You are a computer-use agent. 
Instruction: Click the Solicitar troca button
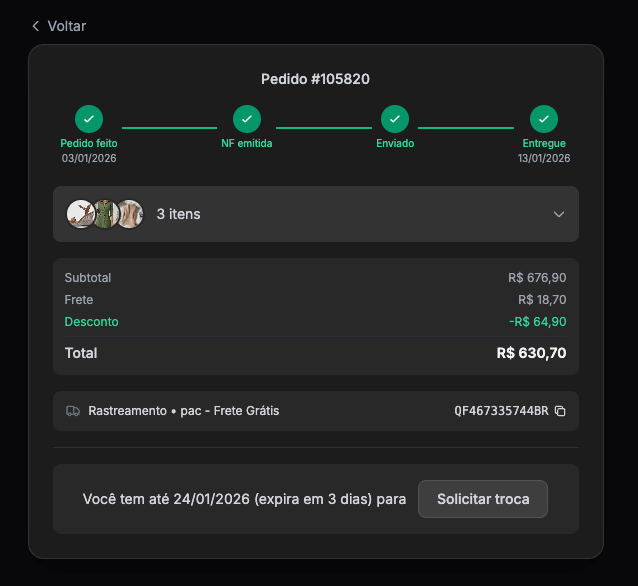pyautogui.click(x=482, y=499)
